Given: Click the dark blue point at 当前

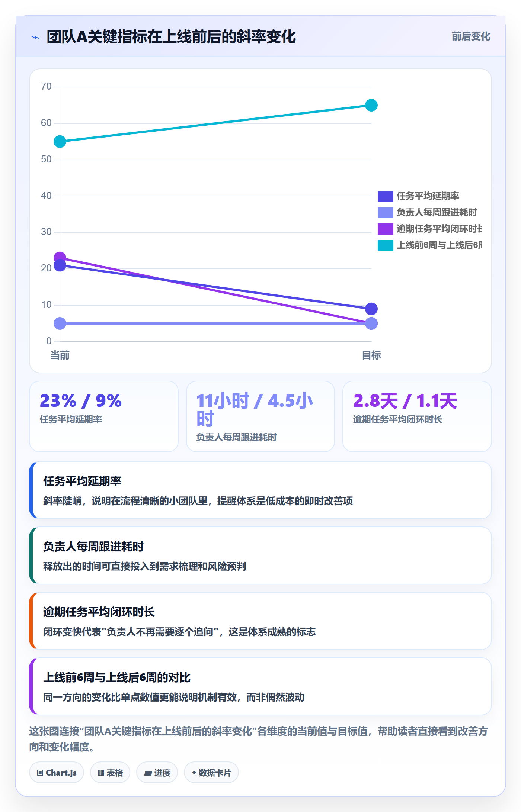Looking at the screenshot, I should [60, 265].
